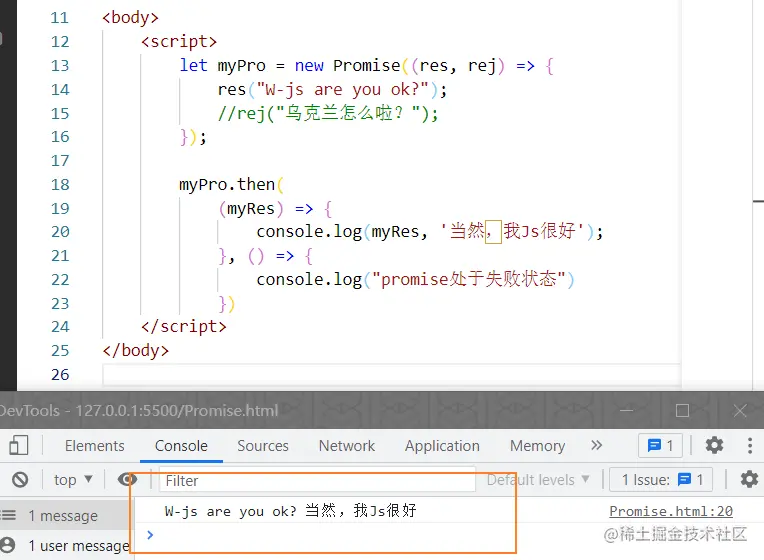Close the DevTools window
The width and height of the screenshot is (764, 560).
[x=740, y=410]
